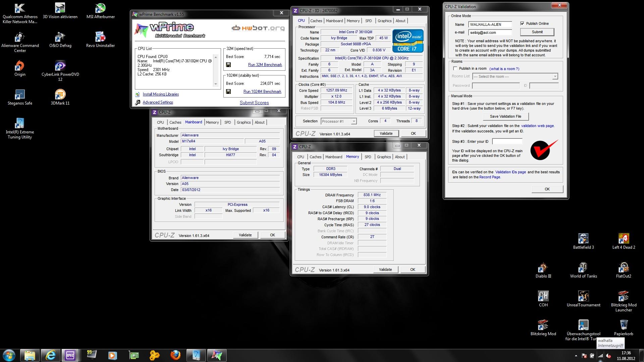Launch UnrealTournament desktop icon

583,299
